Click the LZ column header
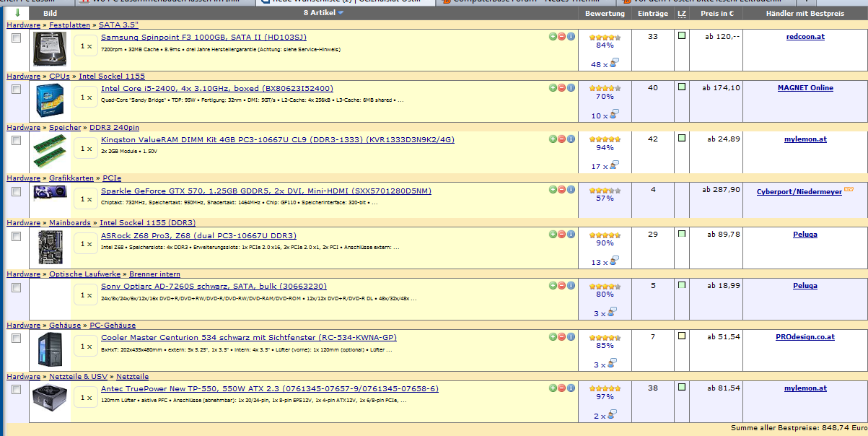This screenshot has width=868, height=436. click(682, 14)
